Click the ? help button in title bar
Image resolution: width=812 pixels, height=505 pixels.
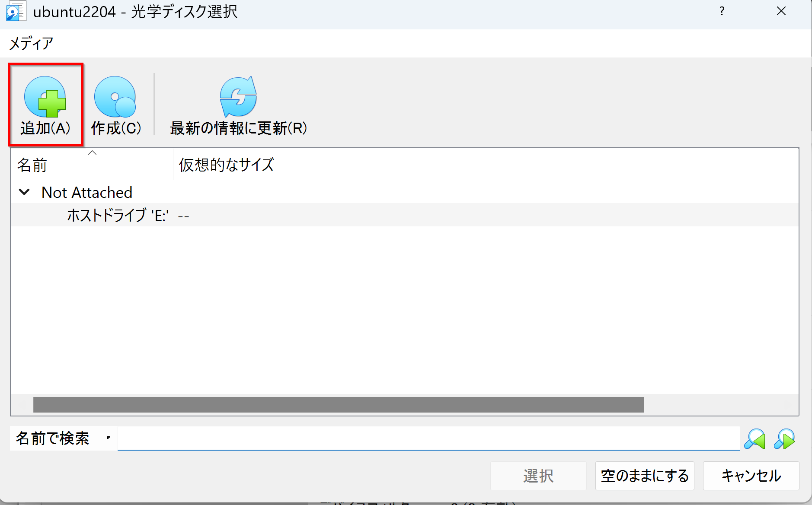pos(722,11)
